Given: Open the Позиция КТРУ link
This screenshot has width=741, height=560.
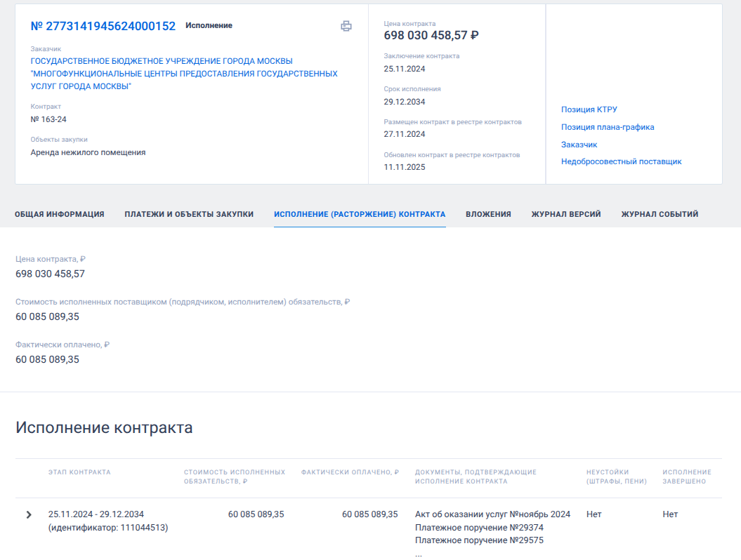Looking at the screenshot, I should [x=589, y=109].
